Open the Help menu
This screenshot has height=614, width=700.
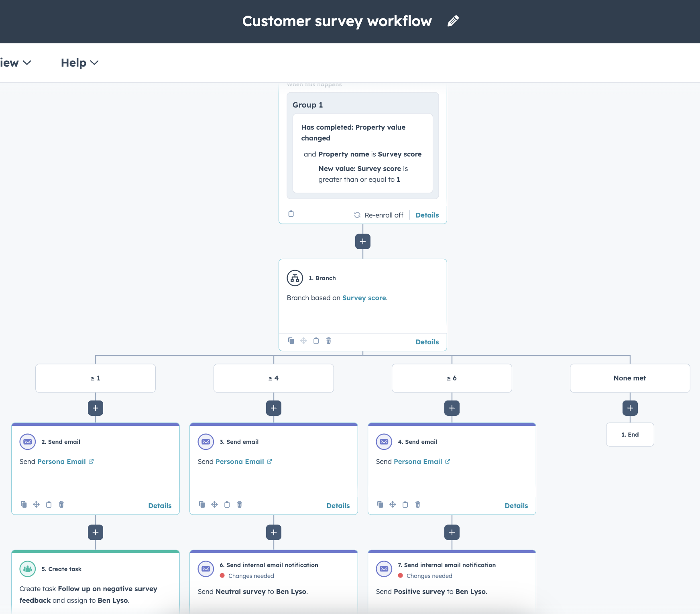click(x=79, y=63)
